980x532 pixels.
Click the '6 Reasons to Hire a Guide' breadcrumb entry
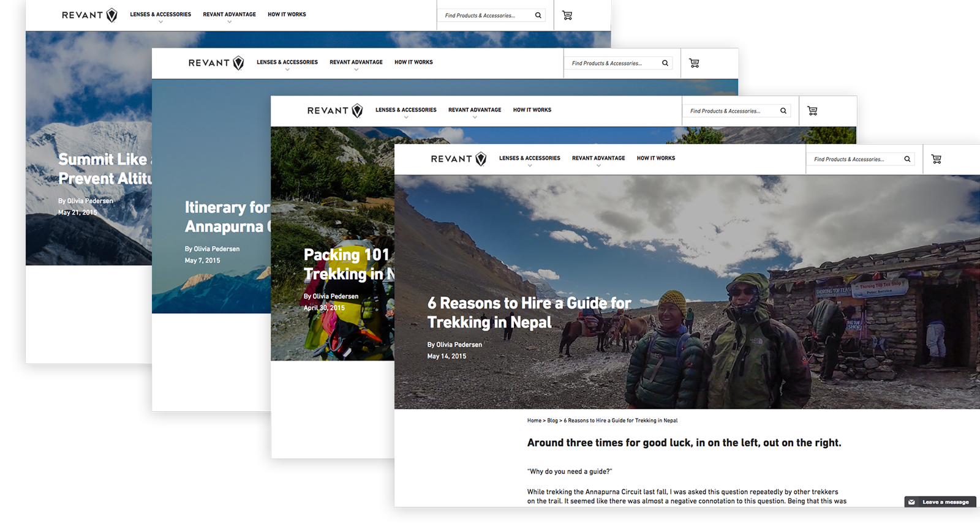point(620,421)
